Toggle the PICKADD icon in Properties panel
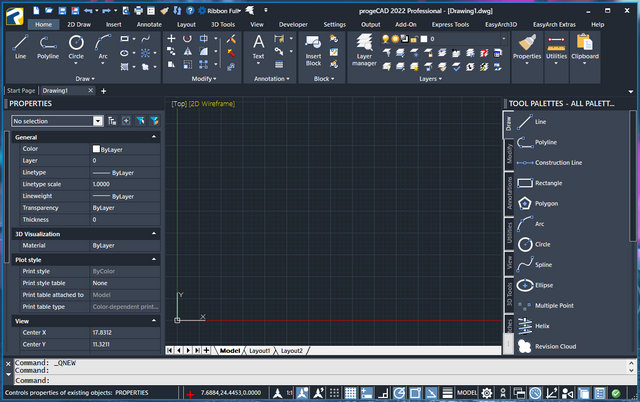Image resolution: width=640 pixels, height=402 pixels. (x=112, y=120)
